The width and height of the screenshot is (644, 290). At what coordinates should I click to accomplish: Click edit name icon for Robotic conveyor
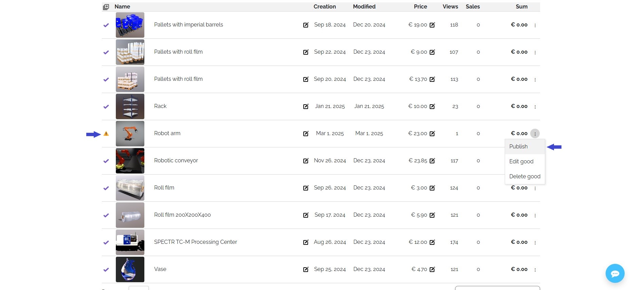(306, 161)
